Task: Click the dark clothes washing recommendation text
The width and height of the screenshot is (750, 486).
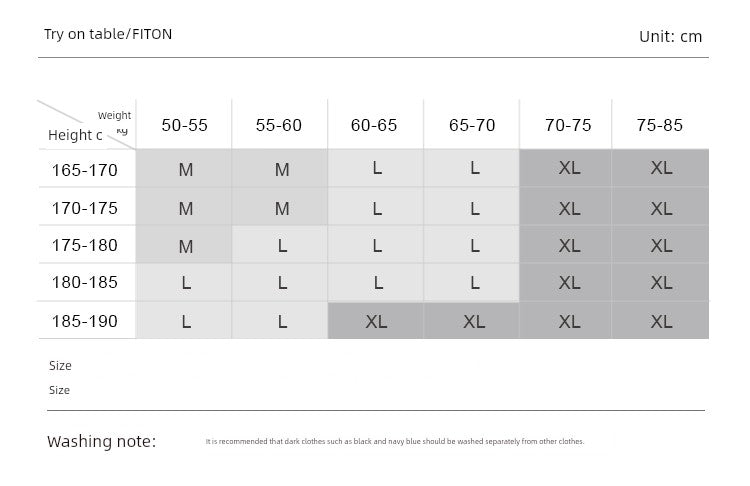Action: point(394,441)
